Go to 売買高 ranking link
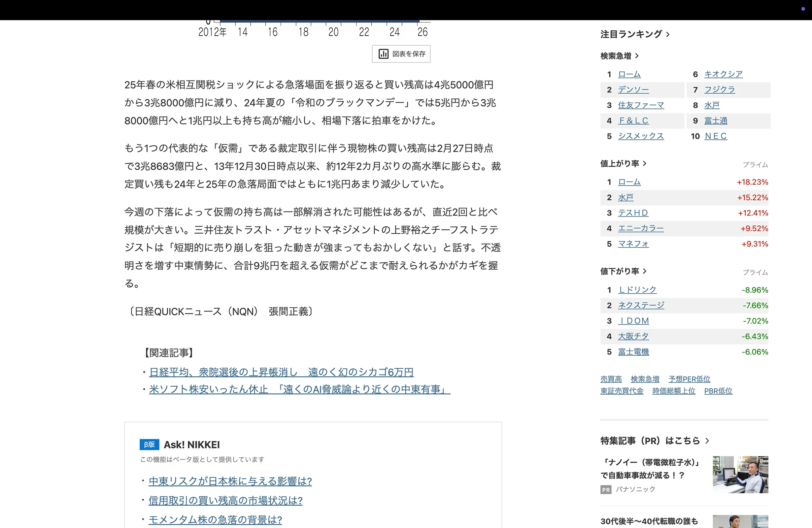Viewport: 812px width, 528px height. [611, 379]
